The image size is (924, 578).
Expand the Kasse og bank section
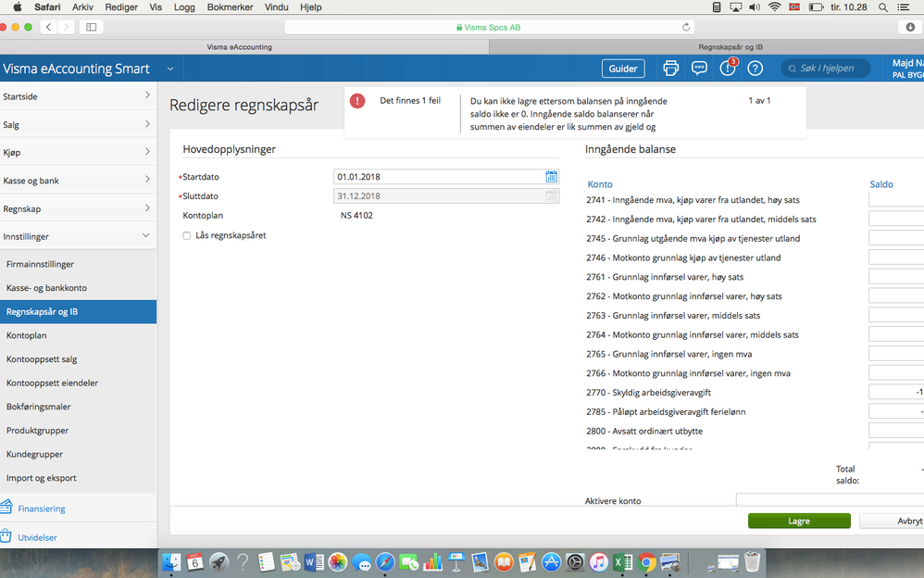[x=78, y=181]
